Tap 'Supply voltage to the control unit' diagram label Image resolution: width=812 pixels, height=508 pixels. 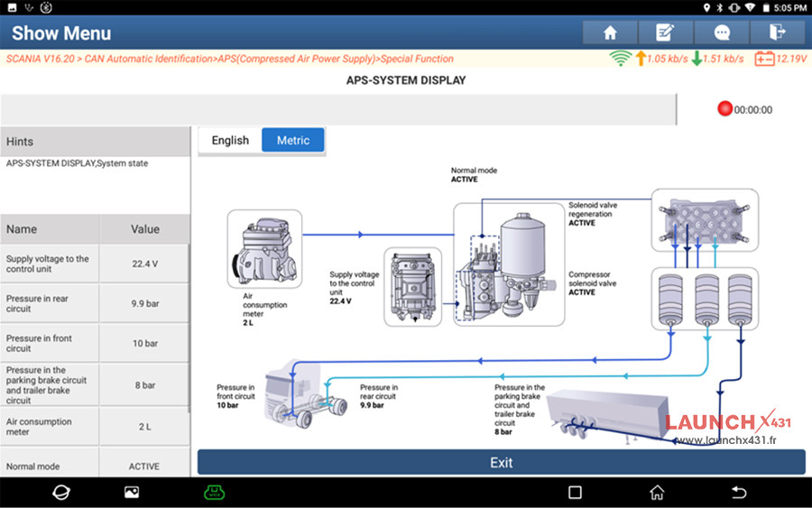pos(355,288)
